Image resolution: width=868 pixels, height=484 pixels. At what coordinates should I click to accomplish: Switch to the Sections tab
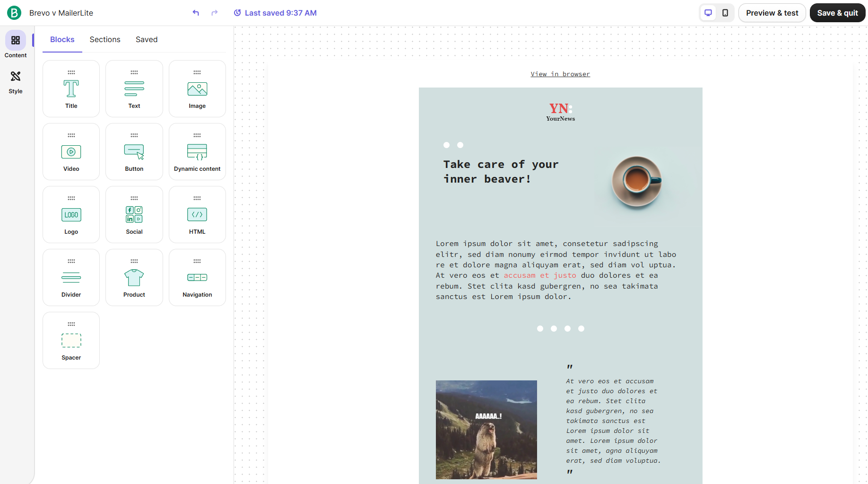105,40
